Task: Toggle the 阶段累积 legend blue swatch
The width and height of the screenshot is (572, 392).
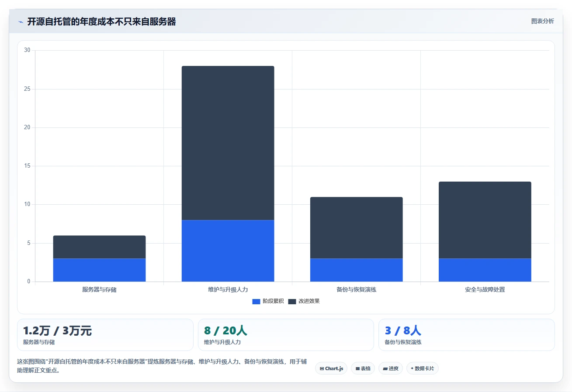Action: point(256,301)
